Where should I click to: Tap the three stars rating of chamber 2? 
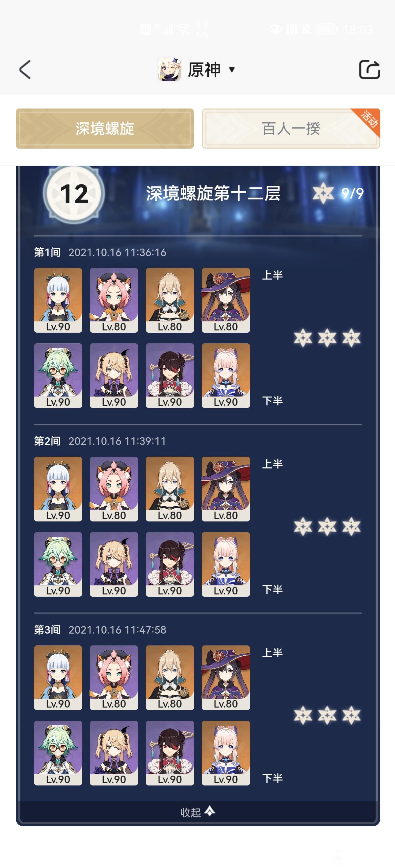coord(327,527)
